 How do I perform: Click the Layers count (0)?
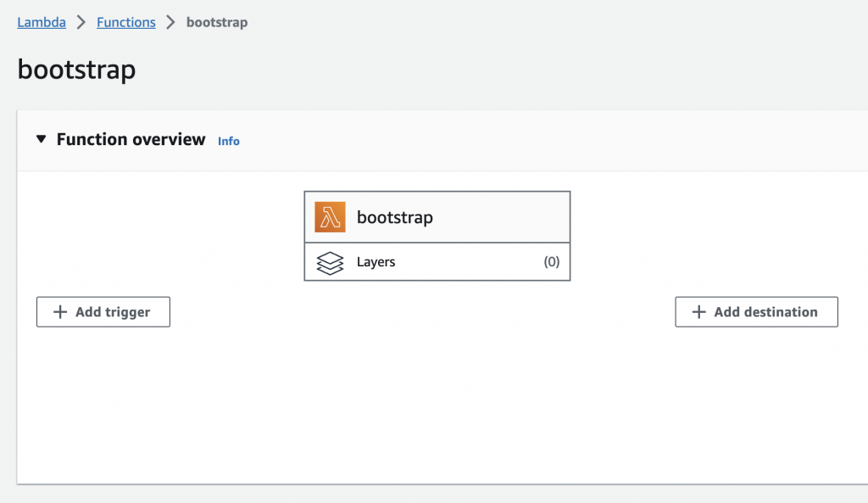(x=551, y=261)
